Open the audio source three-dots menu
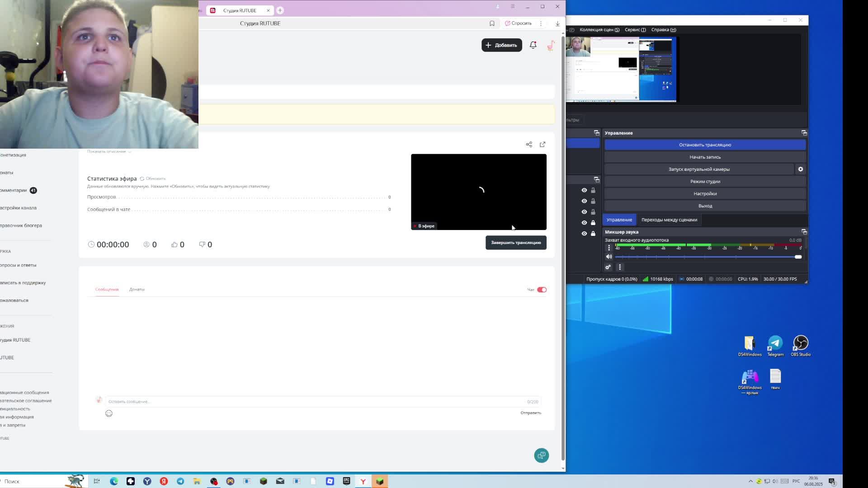868x488 pixels. pyautogui.click(x=609, y=248)
